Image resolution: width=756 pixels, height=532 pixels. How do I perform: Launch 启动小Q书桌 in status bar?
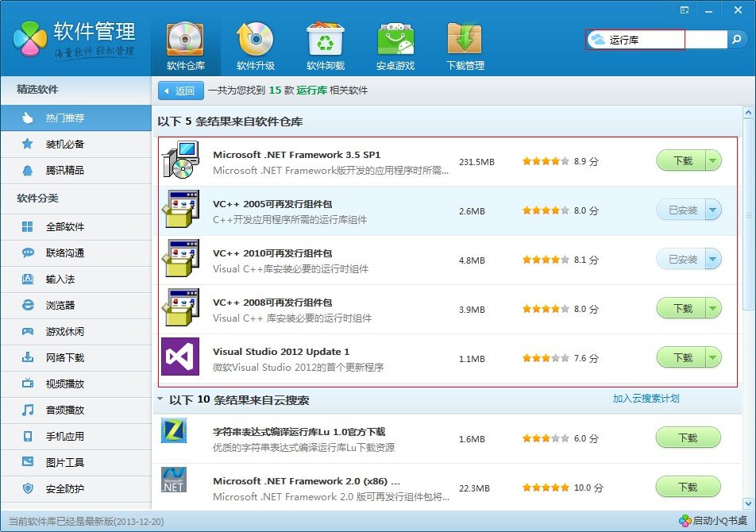coord(711,521)
